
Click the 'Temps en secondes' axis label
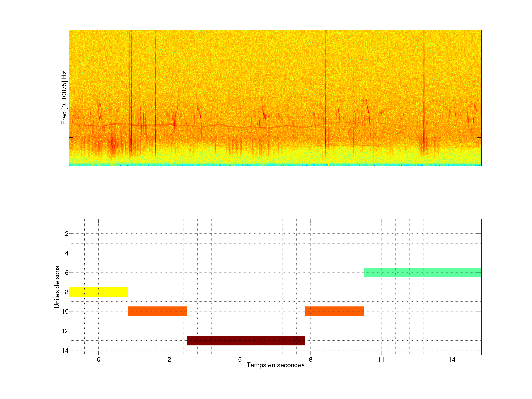275,365
